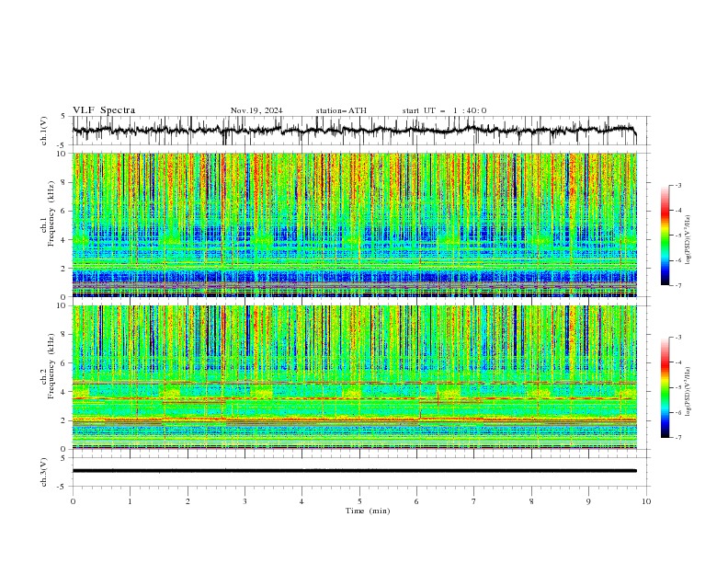Click the time axis tick label "5"
This screenshot has width=728, height=563.
click(x=359, y=501)
